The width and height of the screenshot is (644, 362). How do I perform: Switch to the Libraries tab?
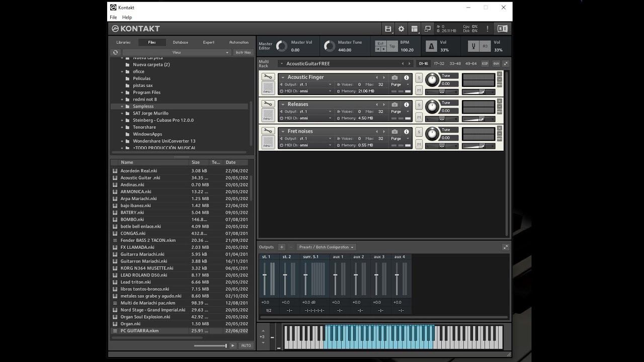point(123,42)
